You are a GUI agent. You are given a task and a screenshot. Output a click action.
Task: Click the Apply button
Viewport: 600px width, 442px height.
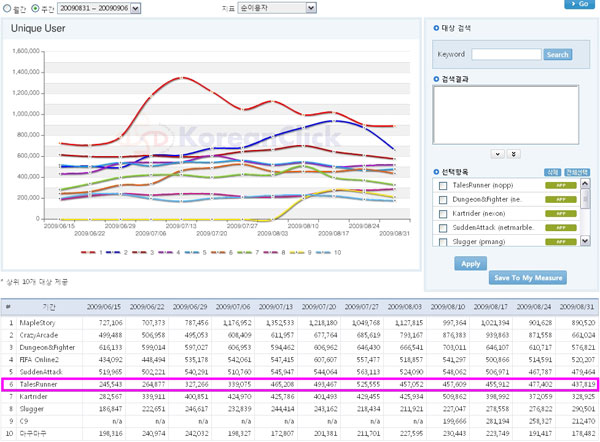click(x=471, y=265)
